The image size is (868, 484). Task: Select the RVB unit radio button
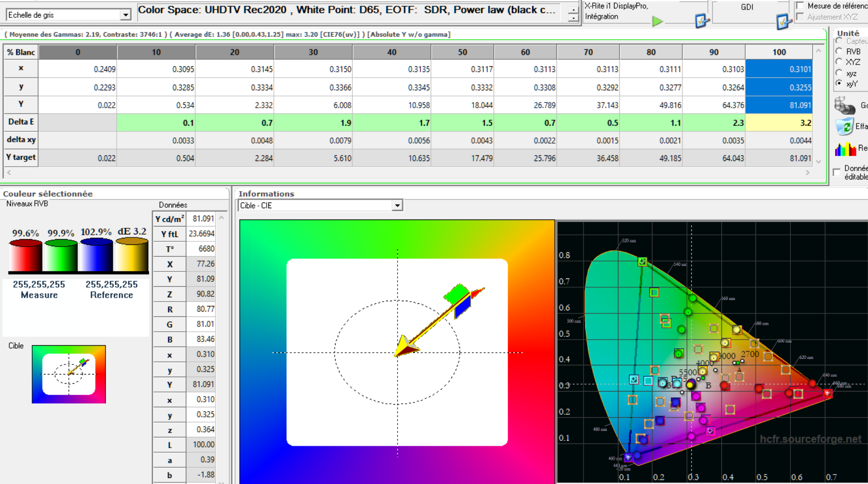point(839,51)
